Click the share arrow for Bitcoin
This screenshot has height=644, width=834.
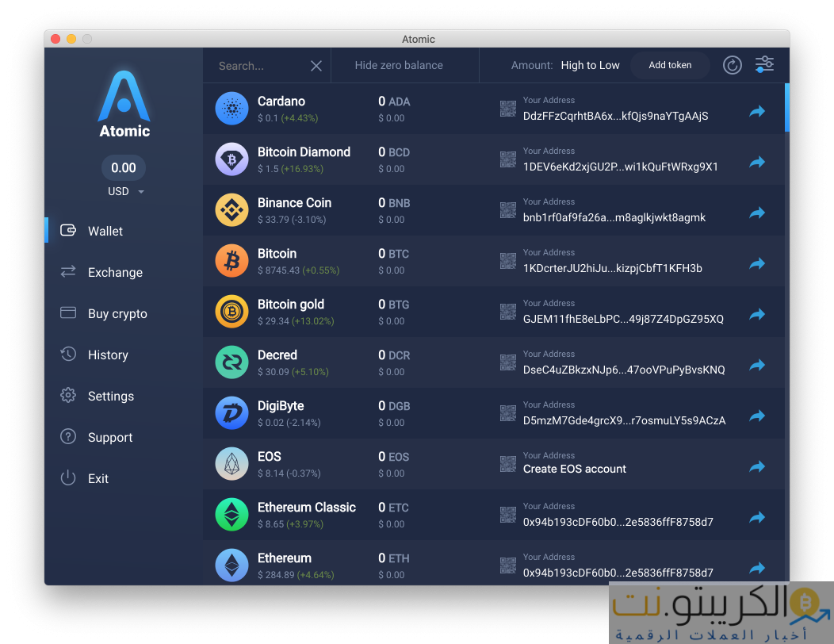click(x=757, y=263)
